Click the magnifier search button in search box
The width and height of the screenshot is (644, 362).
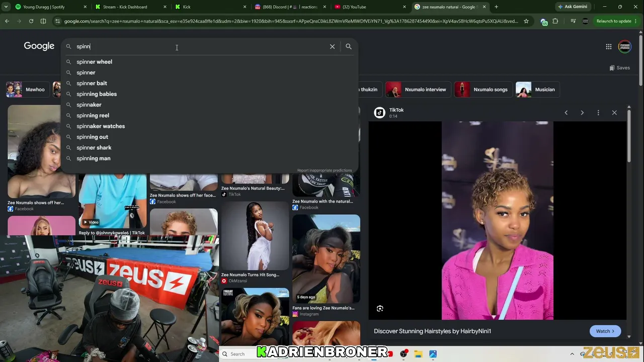click(349, 46)
